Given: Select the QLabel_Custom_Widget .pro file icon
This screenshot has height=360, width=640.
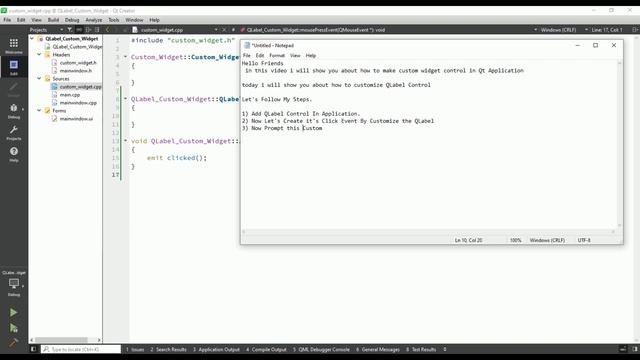Looking at the screenshot, I should (48, 47).
